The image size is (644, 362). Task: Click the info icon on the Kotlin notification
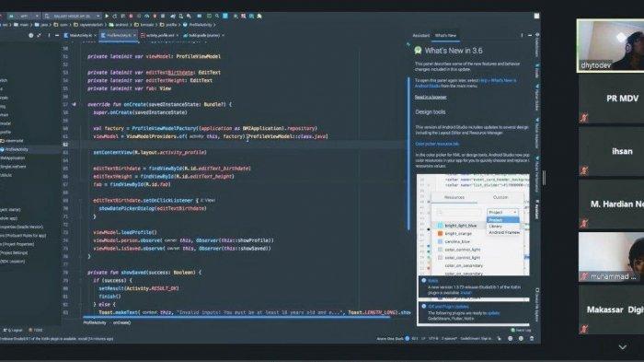tap(423, 281)
